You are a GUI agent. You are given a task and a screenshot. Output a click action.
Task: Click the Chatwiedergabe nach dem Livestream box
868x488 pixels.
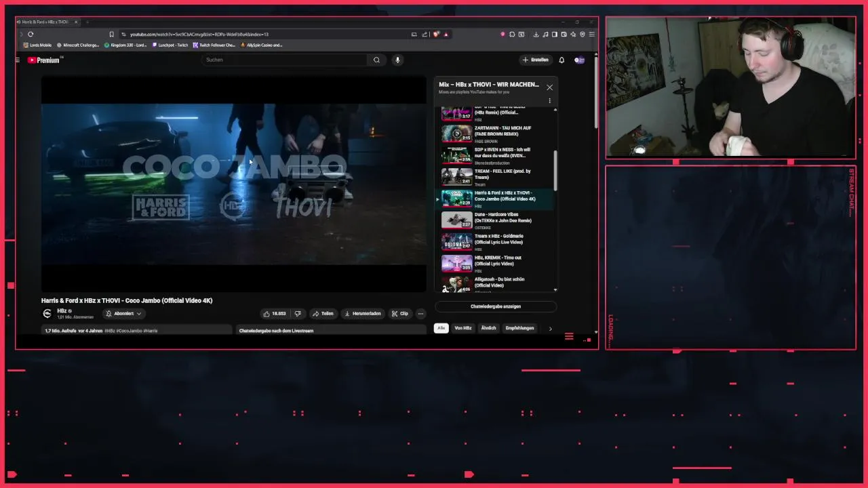[332, 330]
